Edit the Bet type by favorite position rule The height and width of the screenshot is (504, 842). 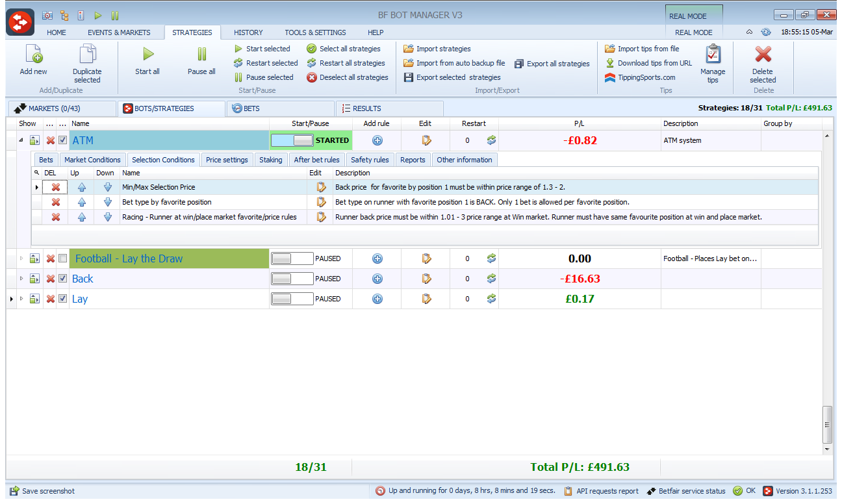click(x=321, y=202)
